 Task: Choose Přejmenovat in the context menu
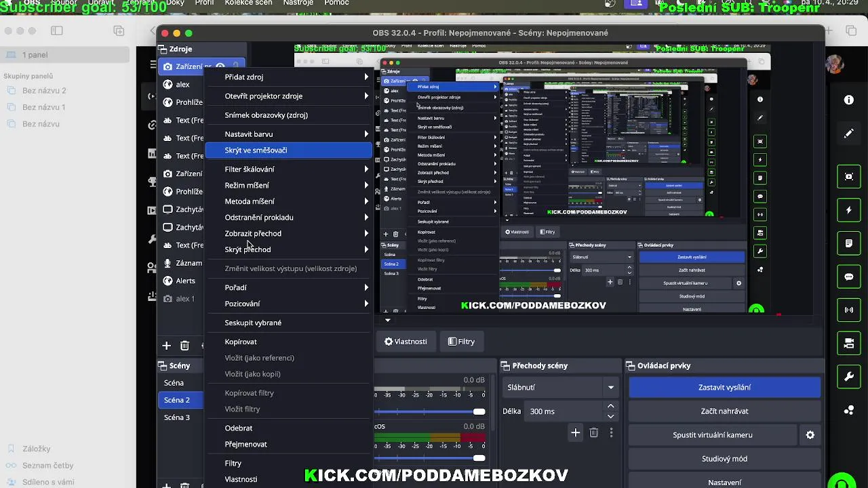[288, 444]
